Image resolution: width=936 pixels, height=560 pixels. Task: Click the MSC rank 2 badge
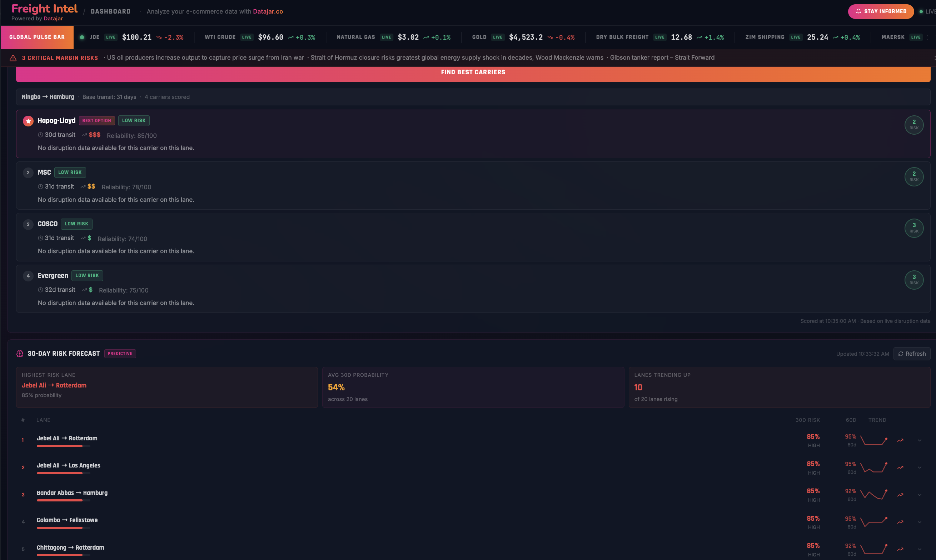coord(28,172)
